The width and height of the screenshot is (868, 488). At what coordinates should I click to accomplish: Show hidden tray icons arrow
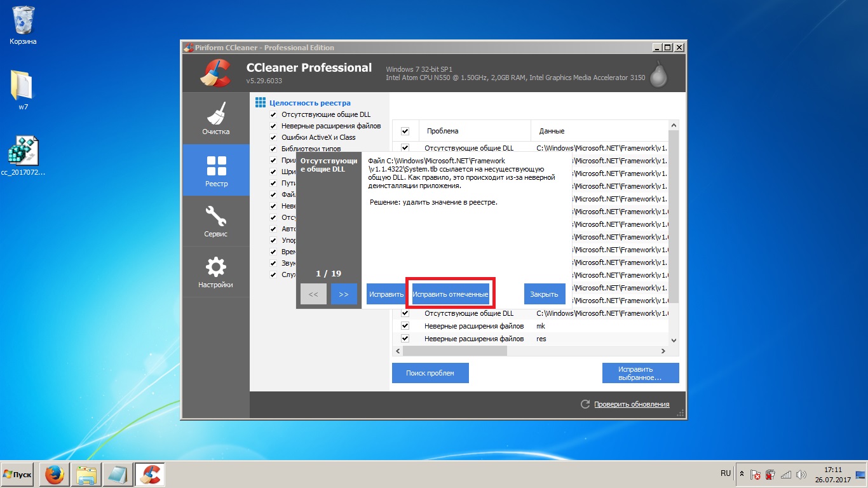742,475
